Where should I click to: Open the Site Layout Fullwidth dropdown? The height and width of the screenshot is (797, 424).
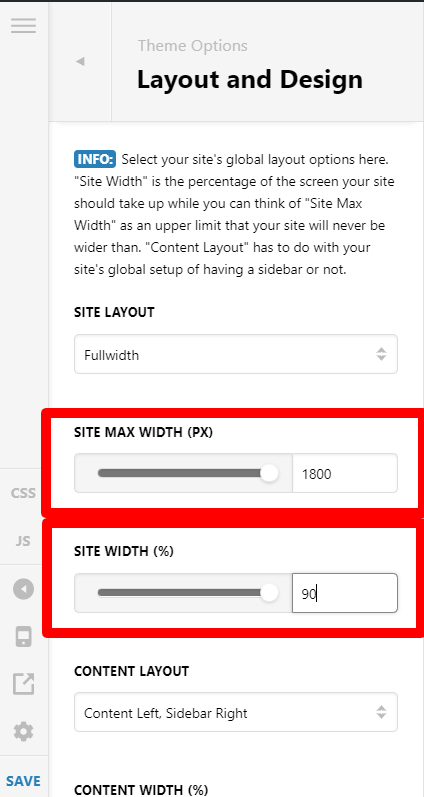236,354
